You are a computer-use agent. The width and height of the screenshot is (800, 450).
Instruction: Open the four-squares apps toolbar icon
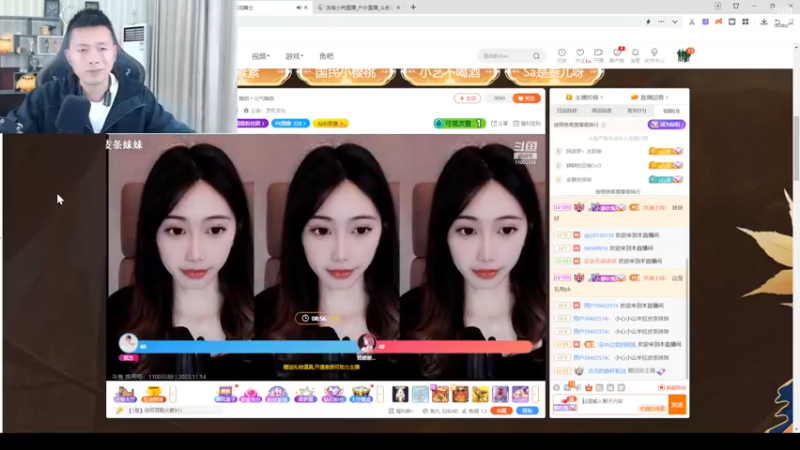point(745,22)
